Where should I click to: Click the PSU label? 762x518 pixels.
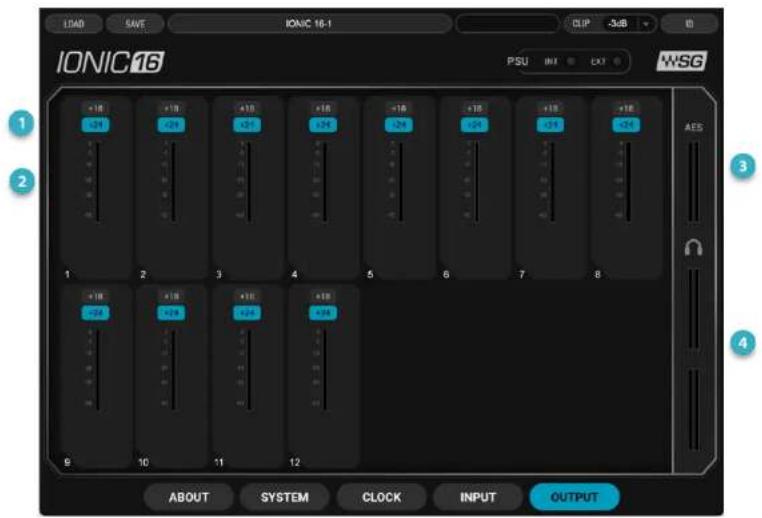(x=517, y=62)
